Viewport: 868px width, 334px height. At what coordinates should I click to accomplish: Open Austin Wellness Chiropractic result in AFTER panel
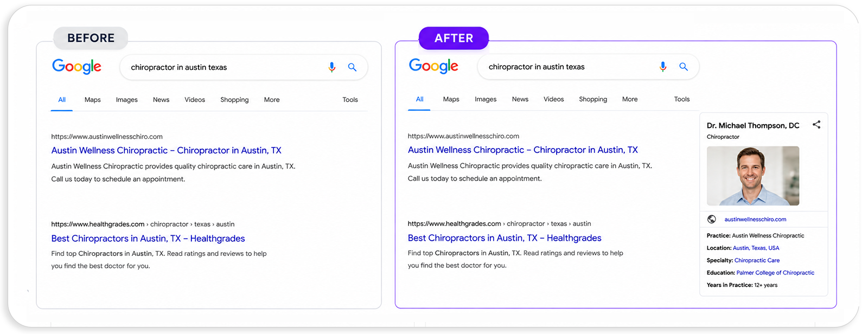click(523, 150)
